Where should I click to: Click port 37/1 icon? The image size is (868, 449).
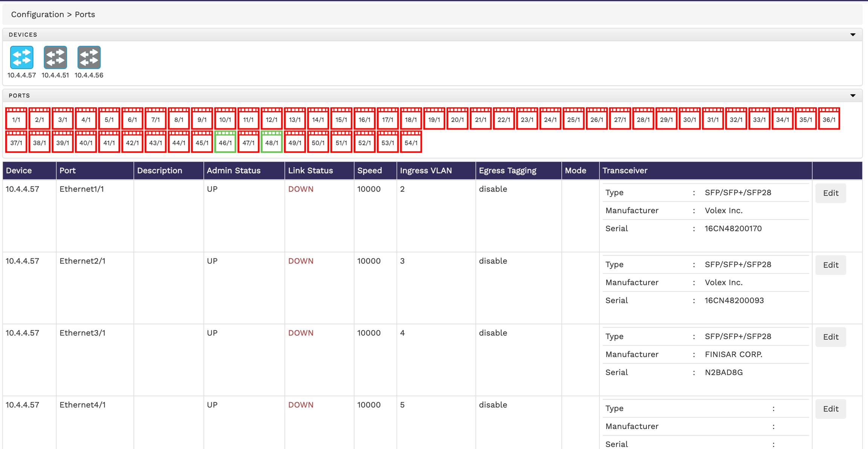point(16,142)
